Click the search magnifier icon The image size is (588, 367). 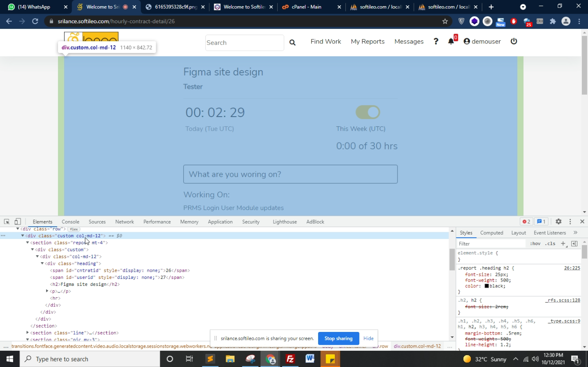pyautogui.click(x=292, y=43)
